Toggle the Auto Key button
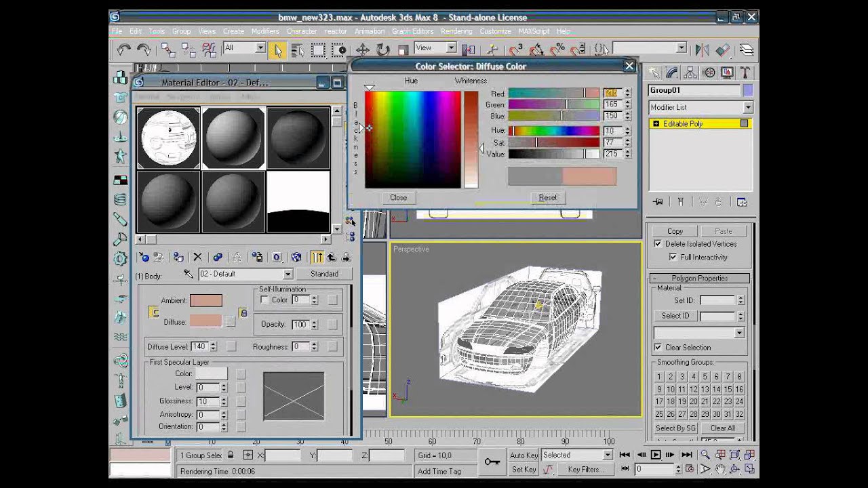 pos(524,455)
